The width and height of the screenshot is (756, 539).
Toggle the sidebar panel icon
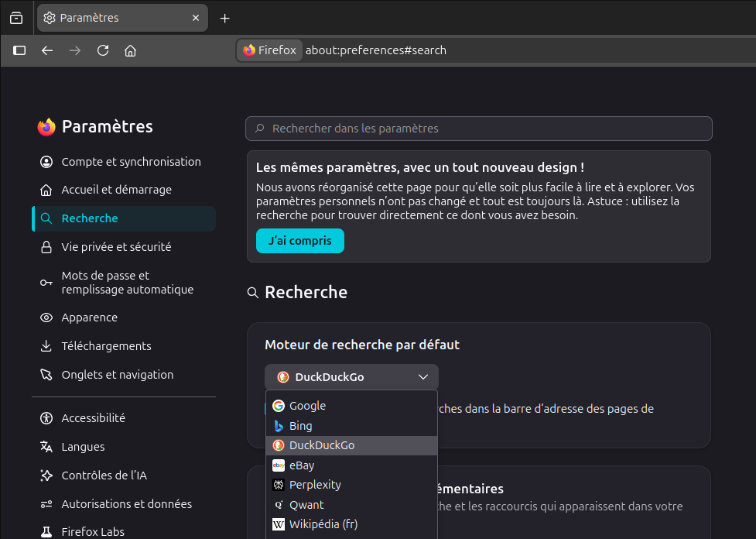click(x=19, y=50)
